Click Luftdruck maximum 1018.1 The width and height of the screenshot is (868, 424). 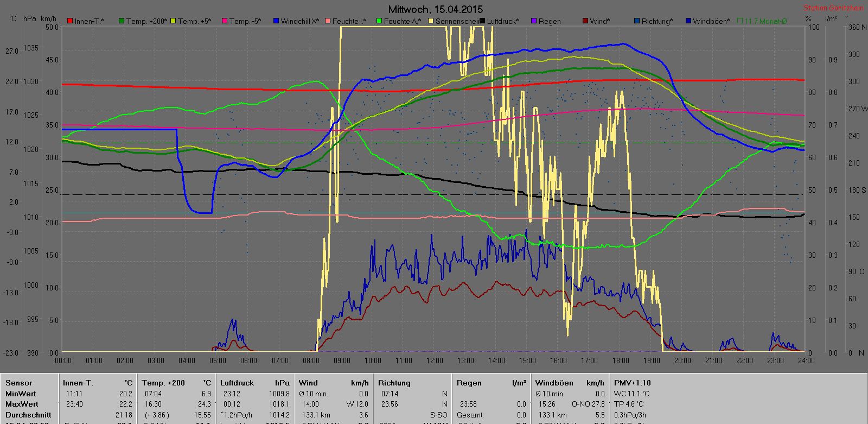(279, 404)
